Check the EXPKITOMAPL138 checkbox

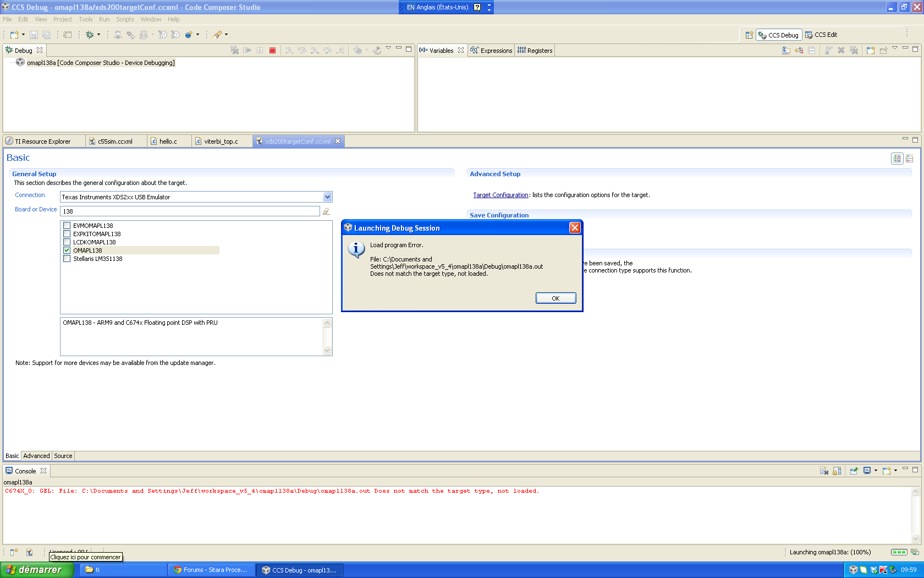[x=67, y=234]
